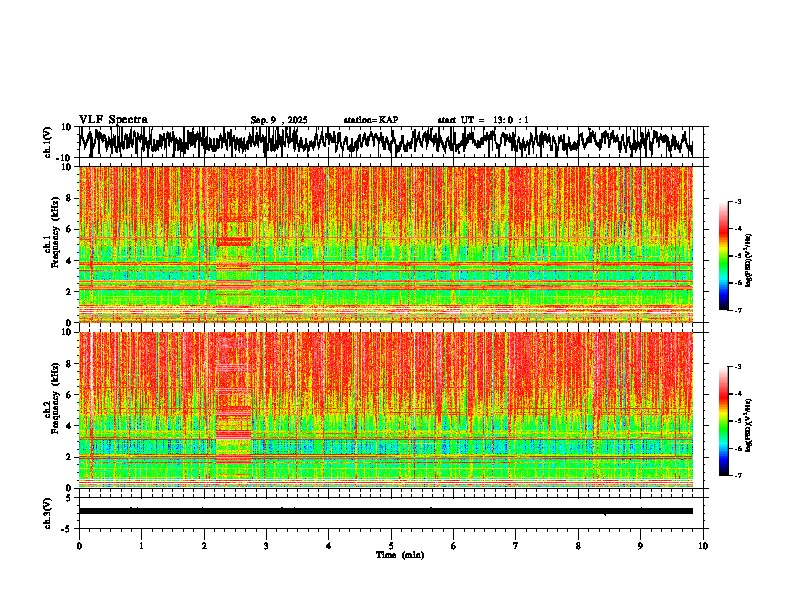Click the "-3" label on ch.2 color bar
The height and width of the screenshot is (612, 792).
(738, 367)
